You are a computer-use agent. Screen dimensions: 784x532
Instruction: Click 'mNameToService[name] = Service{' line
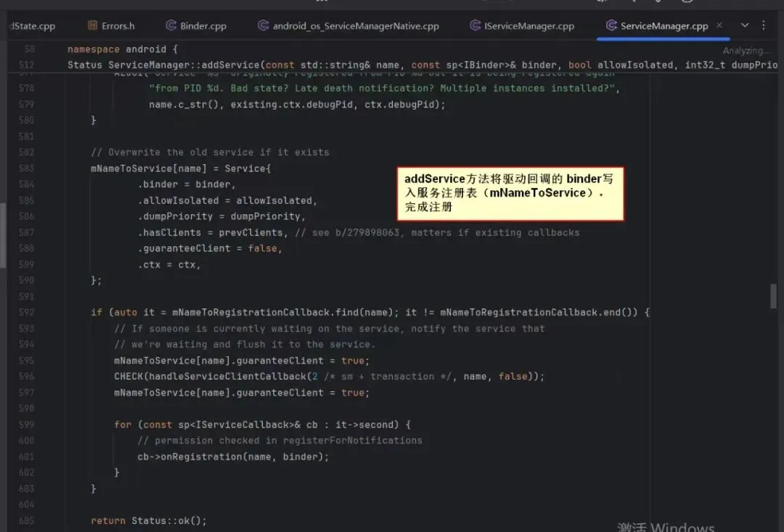tap(181, 168)
